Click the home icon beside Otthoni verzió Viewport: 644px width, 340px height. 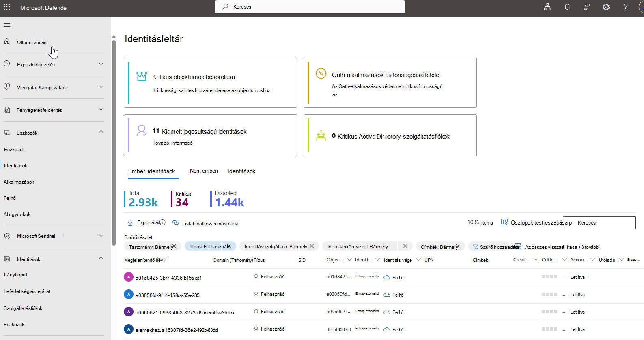(x=7, y=41)
